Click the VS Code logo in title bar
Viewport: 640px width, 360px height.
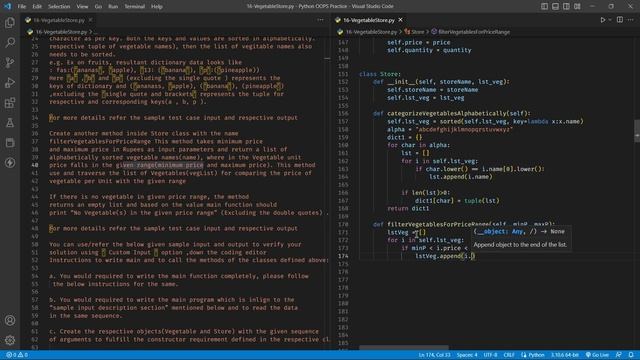7,6
